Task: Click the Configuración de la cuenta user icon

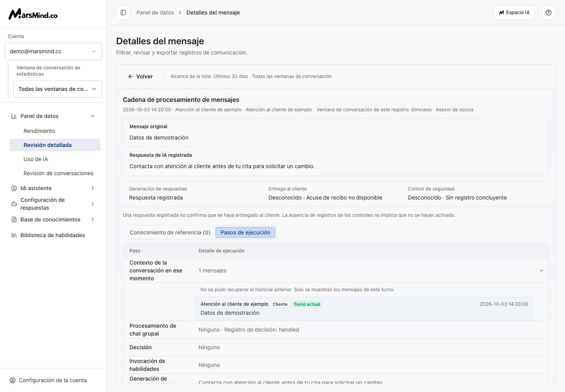Action: [x=13, y=380]
